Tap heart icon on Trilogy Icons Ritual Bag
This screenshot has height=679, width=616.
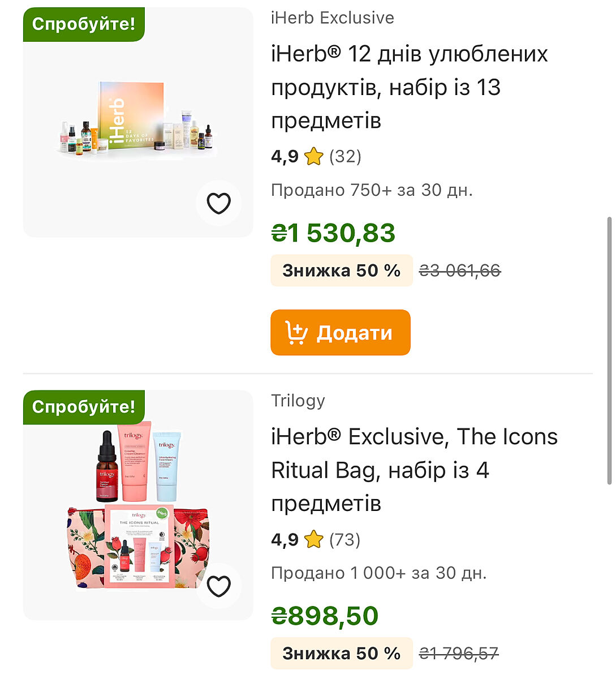(x=218, y=586)
